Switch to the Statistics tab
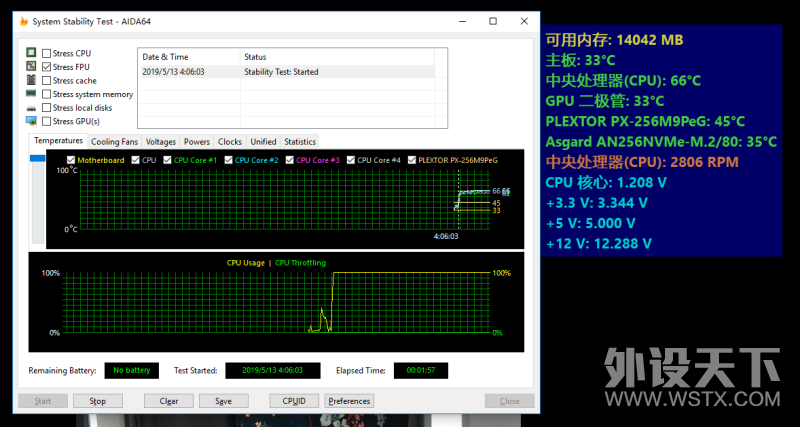800x427 pixels. click(x=300, y=142)
